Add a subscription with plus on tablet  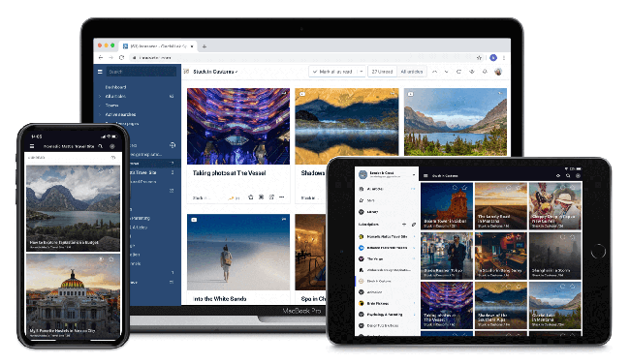coord(404,225)
